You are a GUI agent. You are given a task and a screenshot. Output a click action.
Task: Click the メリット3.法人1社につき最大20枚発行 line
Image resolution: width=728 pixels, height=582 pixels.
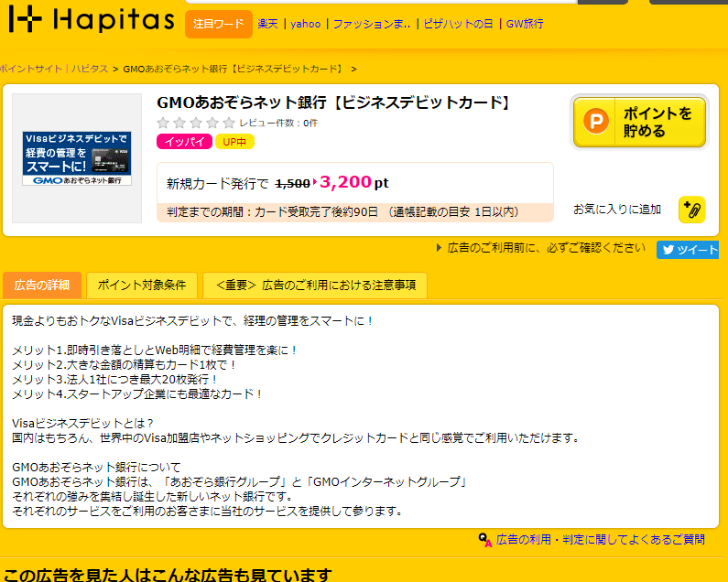pyautogui.click(x=114, y=379)
